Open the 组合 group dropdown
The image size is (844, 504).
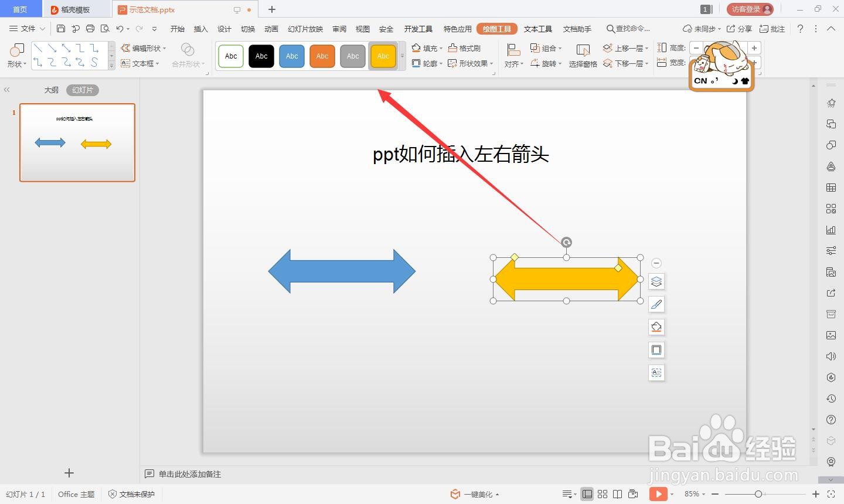[x=546, y=48]
